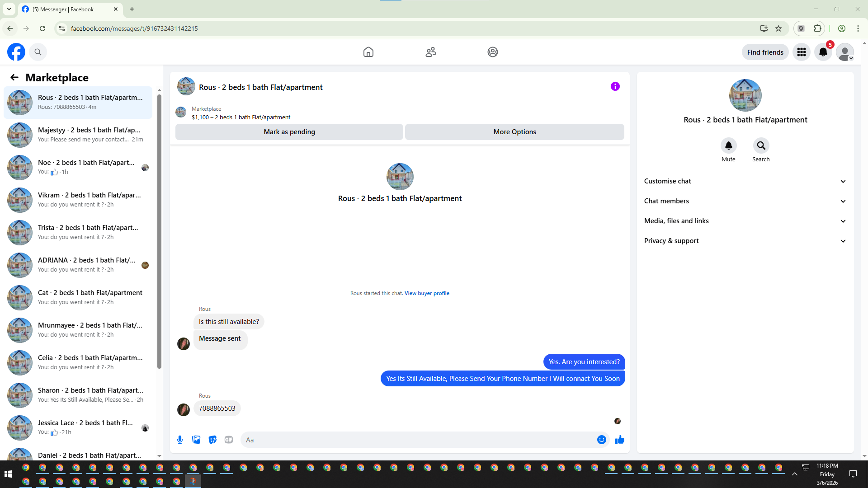
Task: Expand Privacy & support section
Action: 745,241
